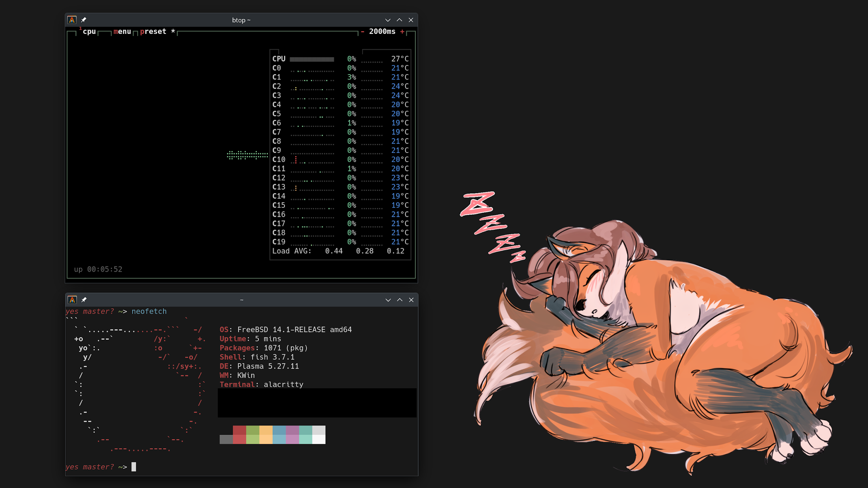Click the magenta color swatch in neofetch palette

[x=292, y=435]
